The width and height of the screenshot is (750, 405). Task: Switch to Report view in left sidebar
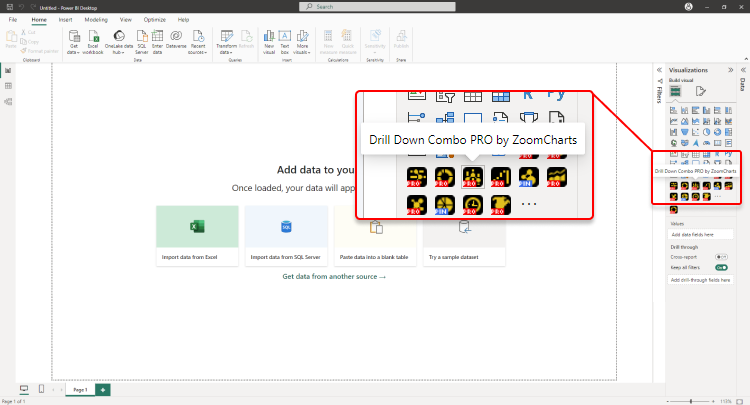point(8,71)
